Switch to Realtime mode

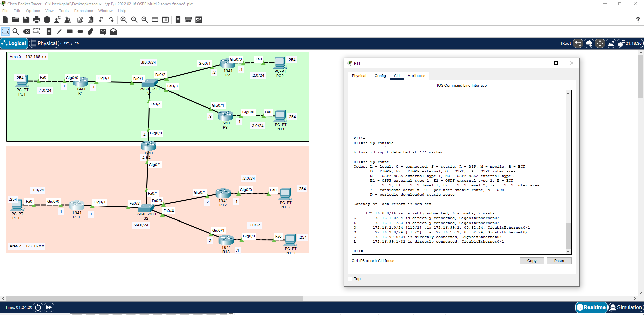(591, 307)
